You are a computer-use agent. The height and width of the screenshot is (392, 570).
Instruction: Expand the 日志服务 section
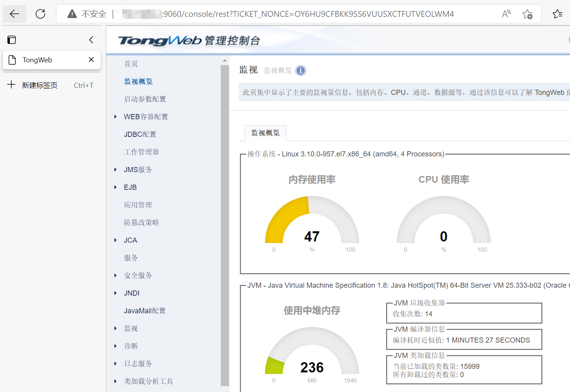115,363
